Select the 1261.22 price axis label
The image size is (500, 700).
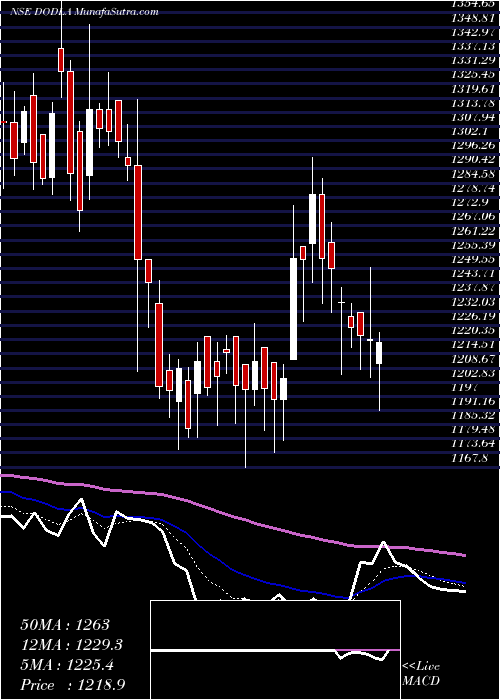(x=474, y=232)
